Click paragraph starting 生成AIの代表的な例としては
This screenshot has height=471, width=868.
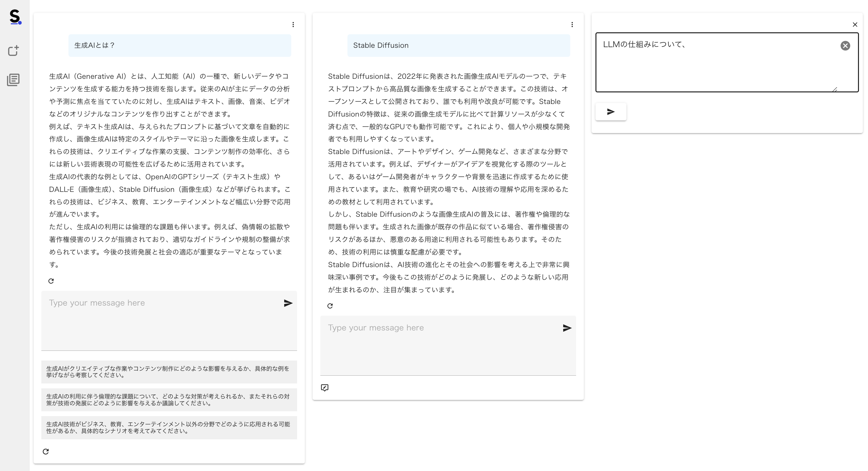pyautogui.click(x=170, y=195)
